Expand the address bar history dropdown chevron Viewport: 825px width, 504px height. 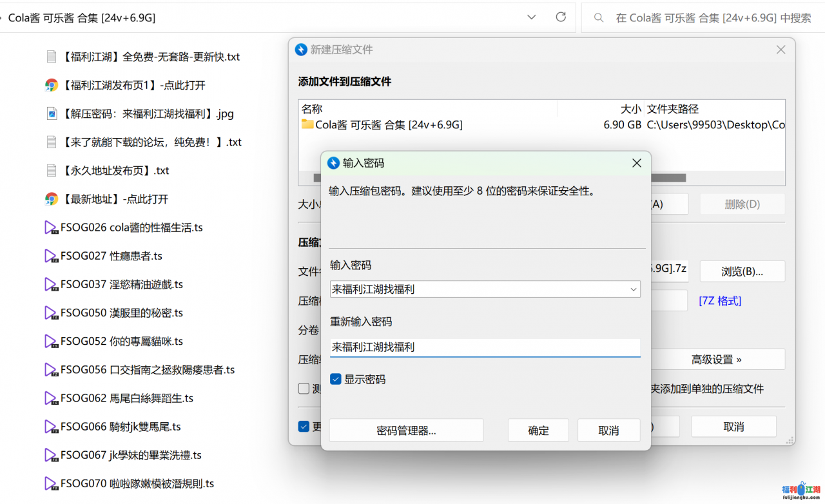(x=532, y=17)
